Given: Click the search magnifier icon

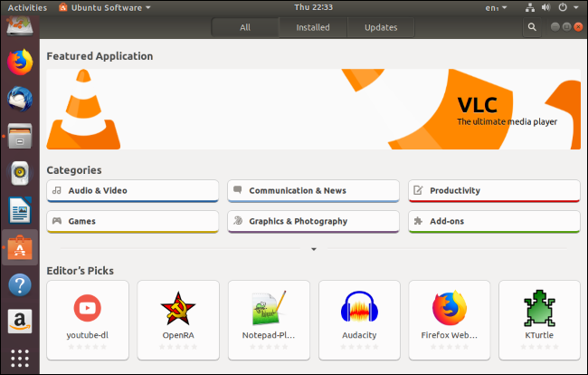Looking at the screenshot, I should 533,27.
